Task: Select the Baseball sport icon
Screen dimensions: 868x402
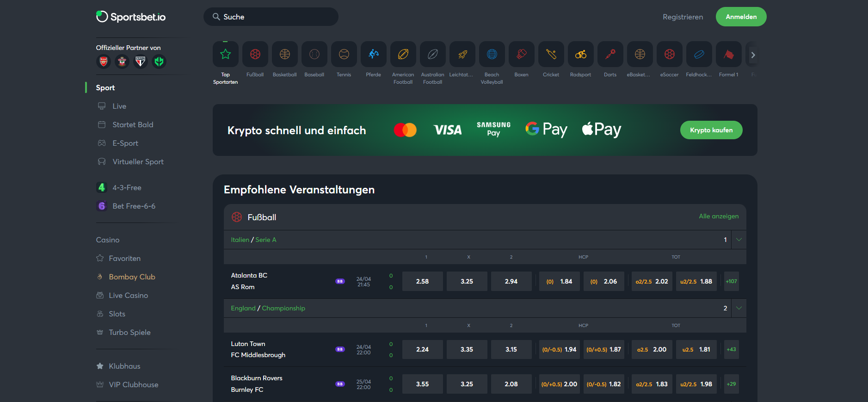Action: 314,55
